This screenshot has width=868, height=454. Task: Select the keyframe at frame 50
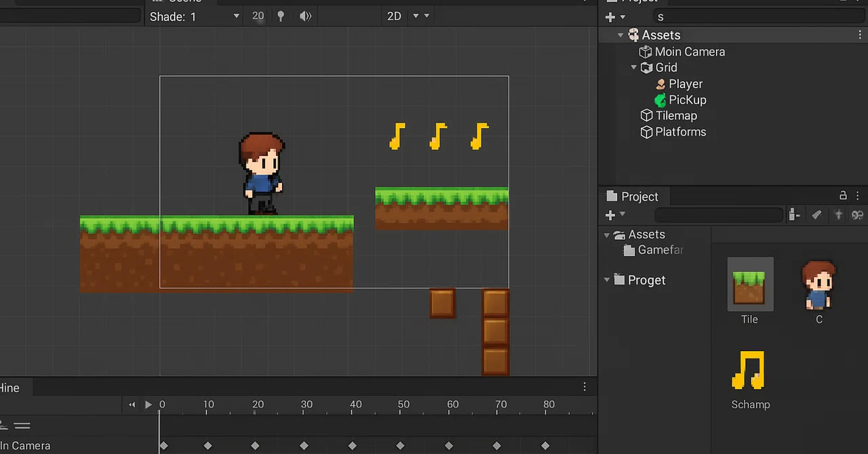coord(400,446)
